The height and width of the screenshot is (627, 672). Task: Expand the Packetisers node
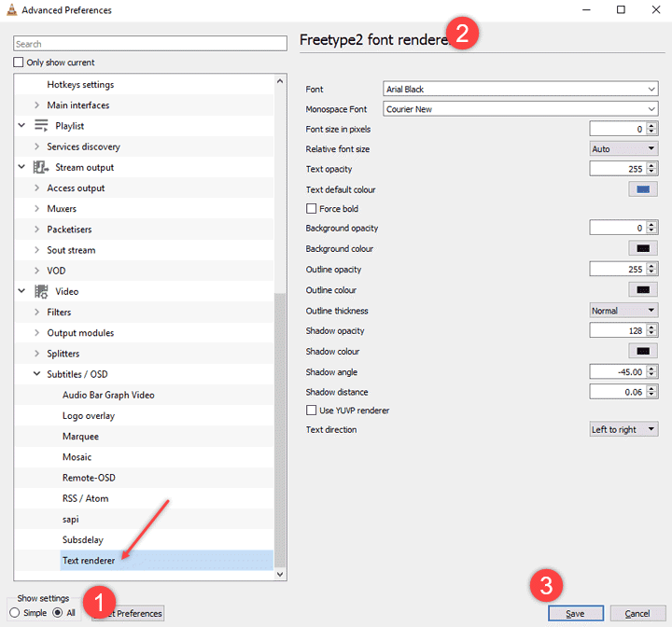[36, 230]
